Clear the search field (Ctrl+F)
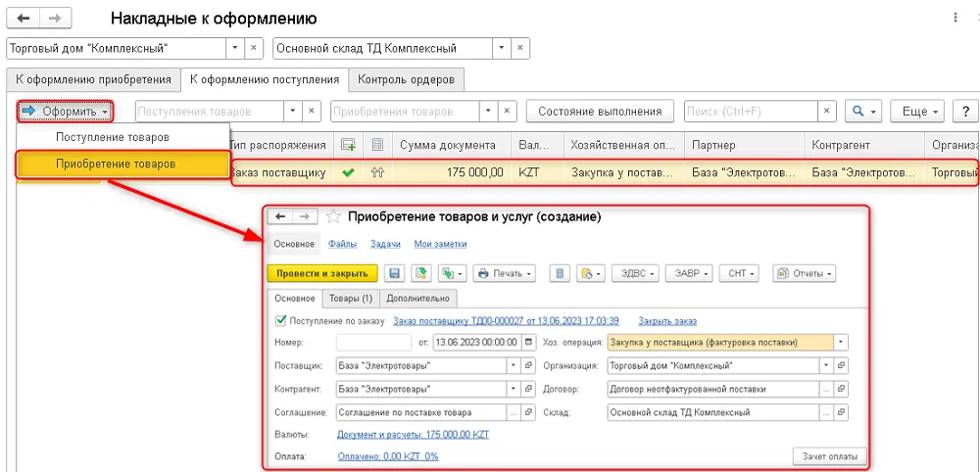Image resolution: width=980 pixels, height=472 pixels. (827, 111)
